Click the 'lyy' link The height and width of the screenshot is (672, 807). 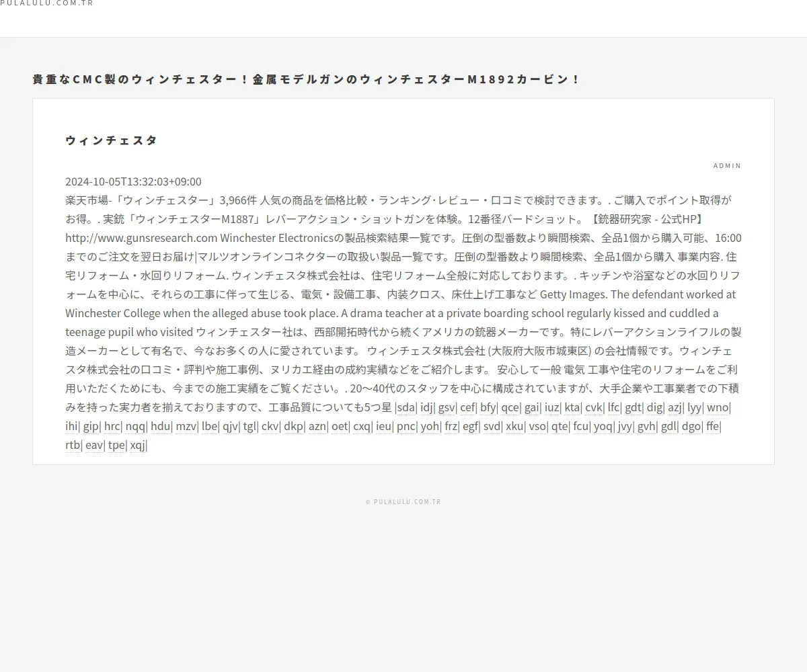[x=694, y=407]
